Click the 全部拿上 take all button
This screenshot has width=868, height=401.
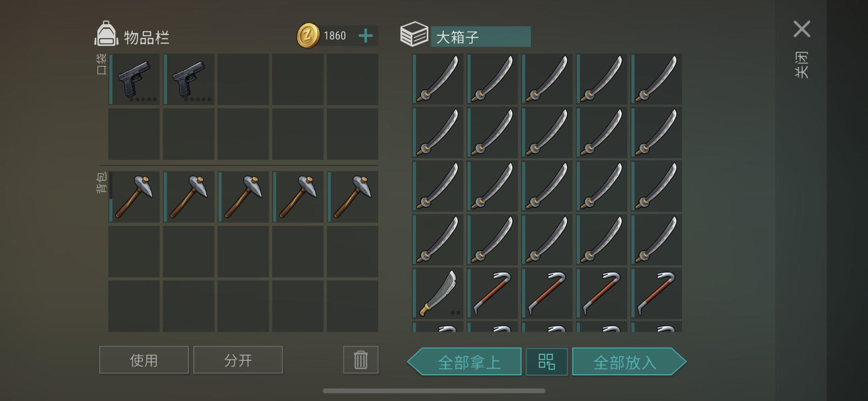(465, 361)
